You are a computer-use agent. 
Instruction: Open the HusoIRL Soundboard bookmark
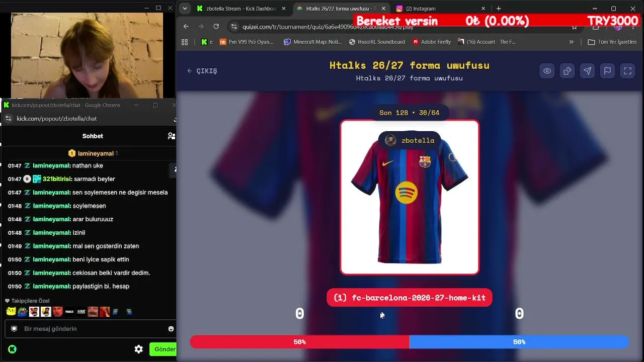pyautogui.click(x=377, y=42)
